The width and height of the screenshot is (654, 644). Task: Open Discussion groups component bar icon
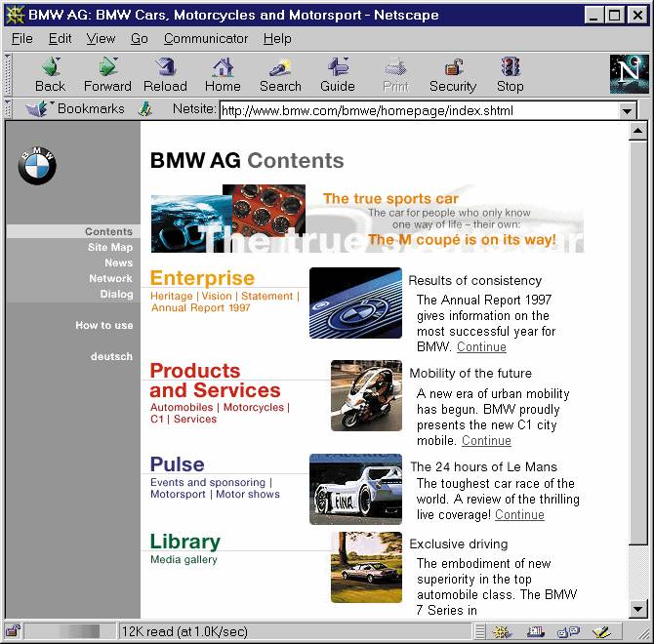pyautogui.click(x=568, y=632)
